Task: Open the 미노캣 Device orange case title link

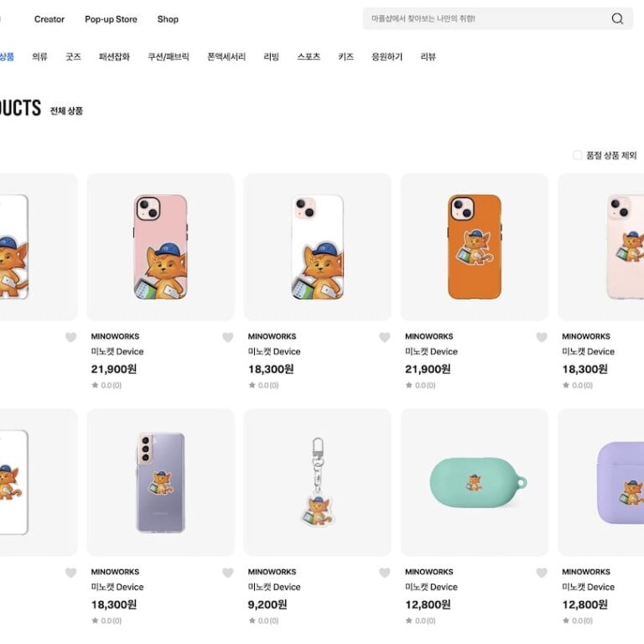Action: point(431,351)
